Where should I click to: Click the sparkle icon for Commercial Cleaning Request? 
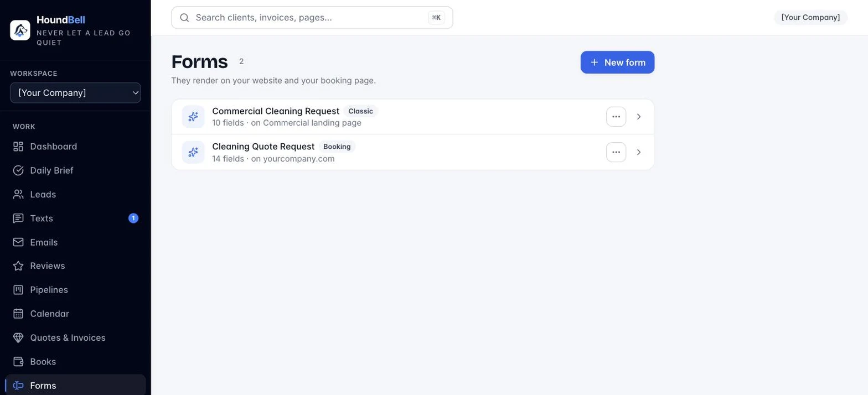(193, 117)
